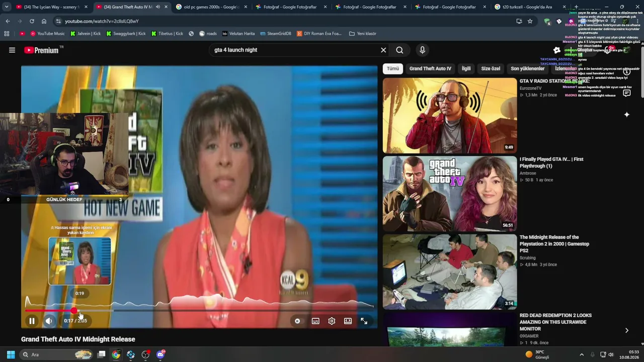The image size is (644, 362).
Task: Turn on subtitles with the captions icon
Action: (x=315, y=321)
